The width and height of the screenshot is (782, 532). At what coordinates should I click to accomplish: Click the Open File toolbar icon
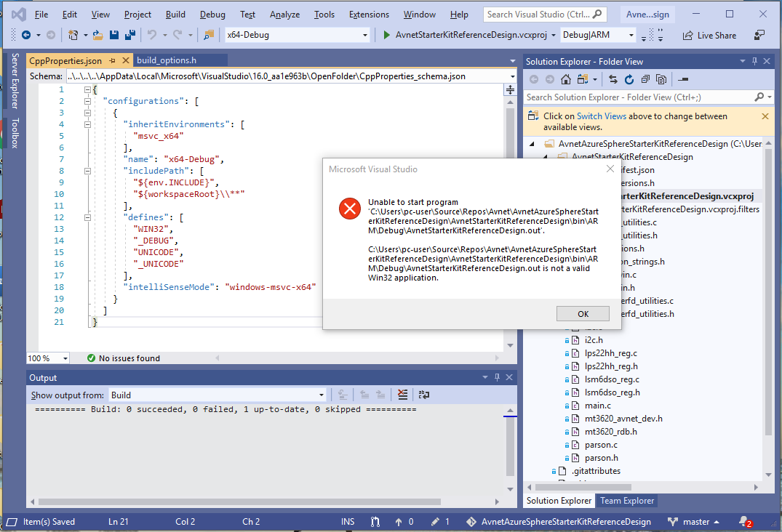point(100,35)
